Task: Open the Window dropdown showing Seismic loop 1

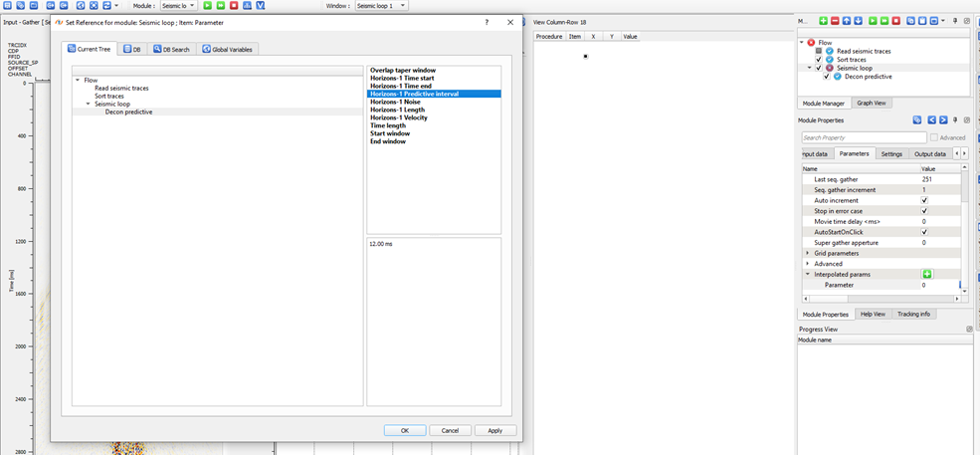Action: coord(381,5)
